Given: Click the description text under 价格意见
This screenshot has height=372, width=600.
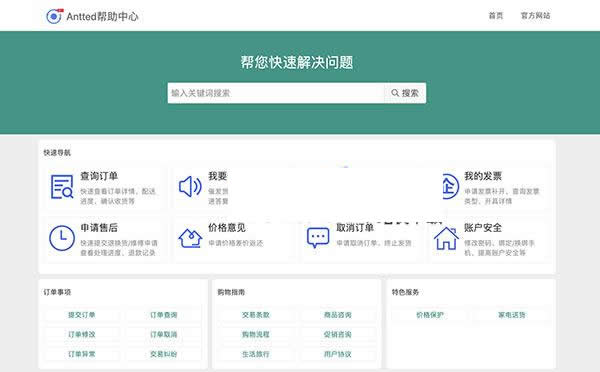Looking at the screenshot, I should pyautogui.click(x=236, y=243).
